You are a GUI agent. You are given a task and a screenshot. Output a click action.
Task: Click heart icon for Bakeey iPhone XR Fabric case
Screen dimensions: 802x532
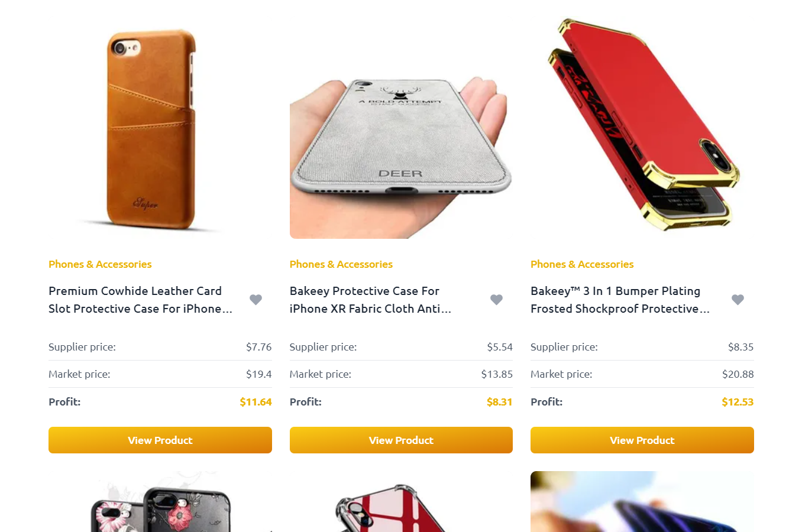tap(497, 300)
